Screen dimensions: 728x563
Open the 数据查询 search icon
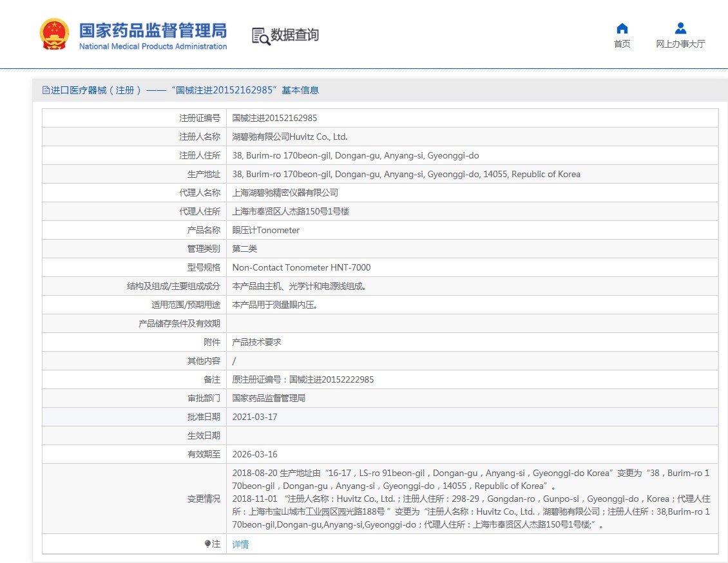260,36
